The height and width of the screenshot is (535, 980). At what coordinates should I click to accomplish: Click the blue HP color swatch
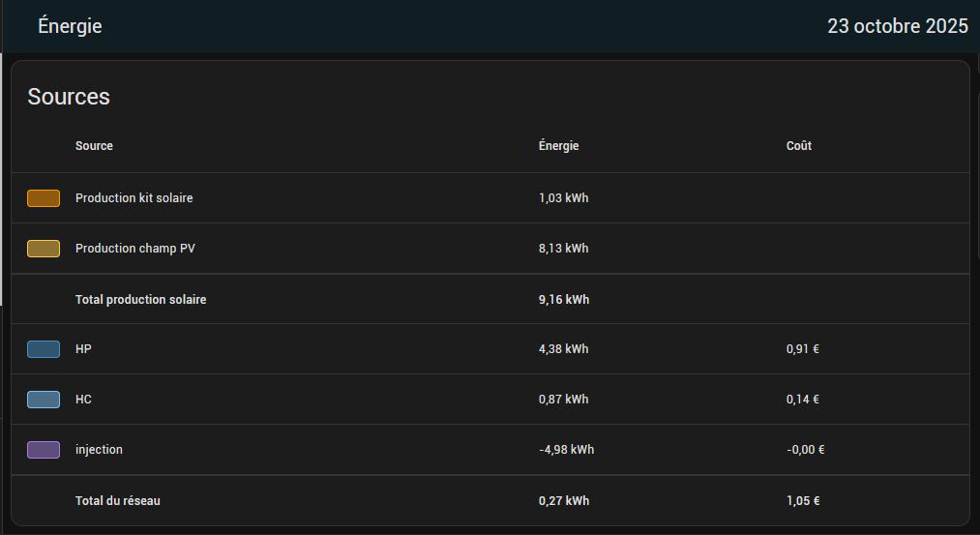44,349
